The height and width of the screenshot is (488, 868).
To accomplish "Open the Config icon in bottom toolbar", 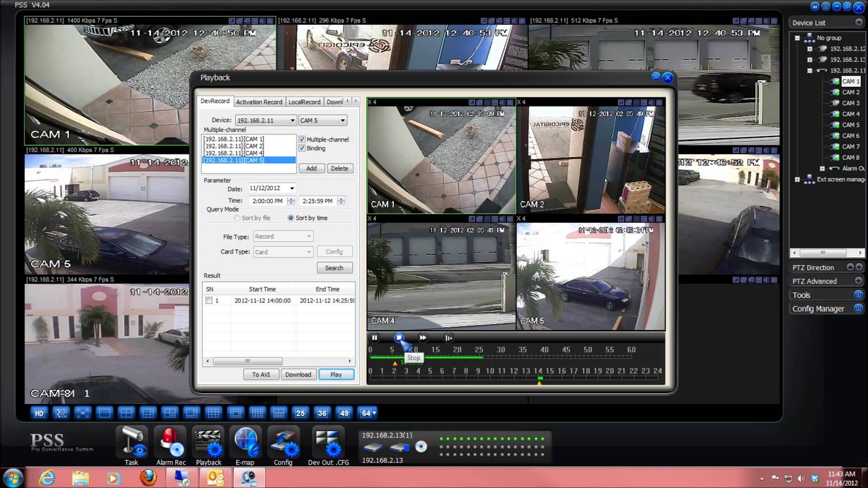I will coord(283,443).
